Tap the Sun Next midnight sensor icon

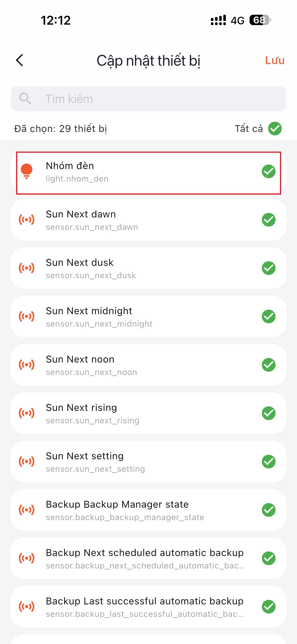point(26,316)
